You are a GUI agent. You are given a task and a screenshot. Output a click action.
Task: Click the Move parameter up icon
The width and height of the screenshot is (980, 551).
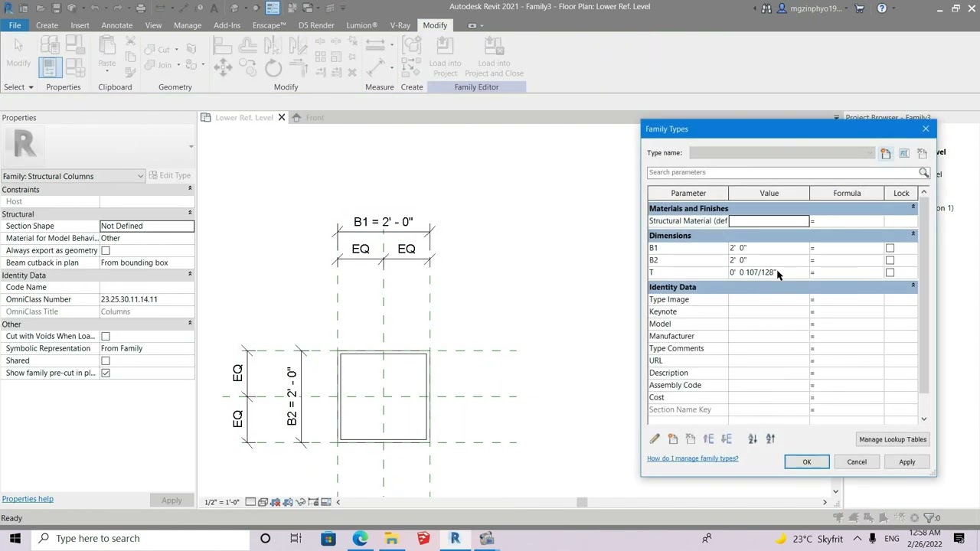coord(708,439)
